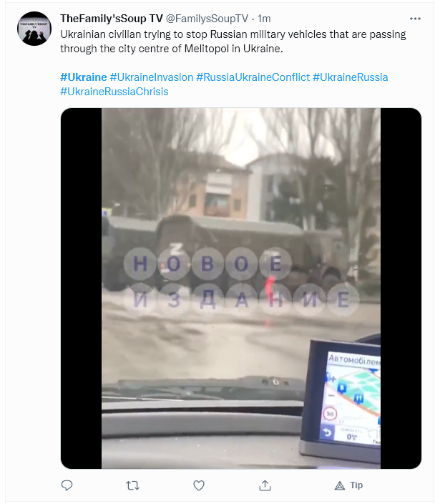Click the Новое Издание watermark on video

click(x=241, y=282)
